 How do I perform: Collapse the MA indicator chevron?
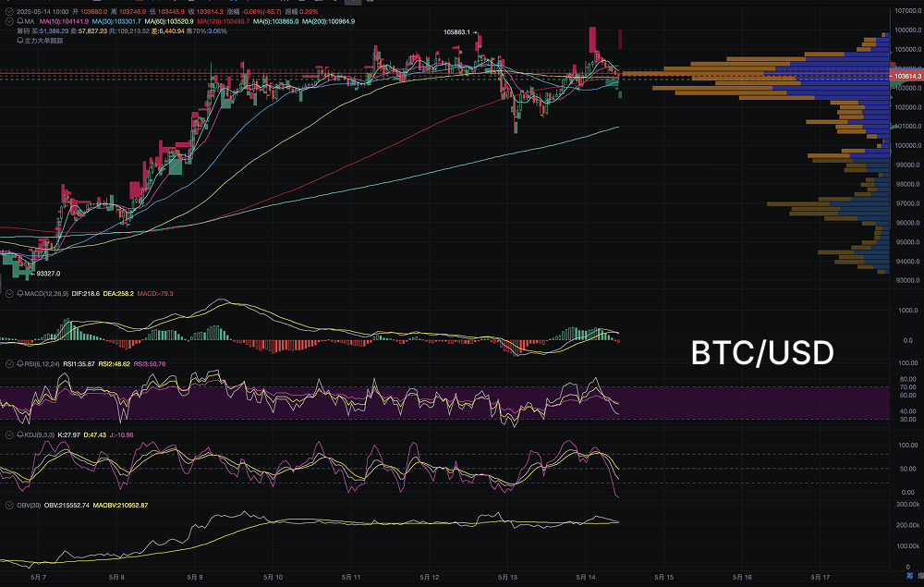pos(9,21)
